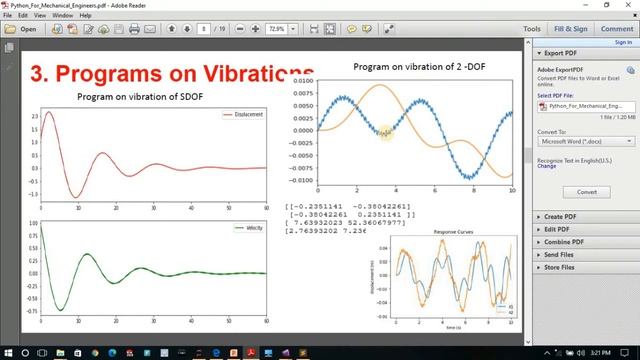Open page thumbnails panel in left sidebar
This screenshot has width=640, height=360.
point(9,48)
